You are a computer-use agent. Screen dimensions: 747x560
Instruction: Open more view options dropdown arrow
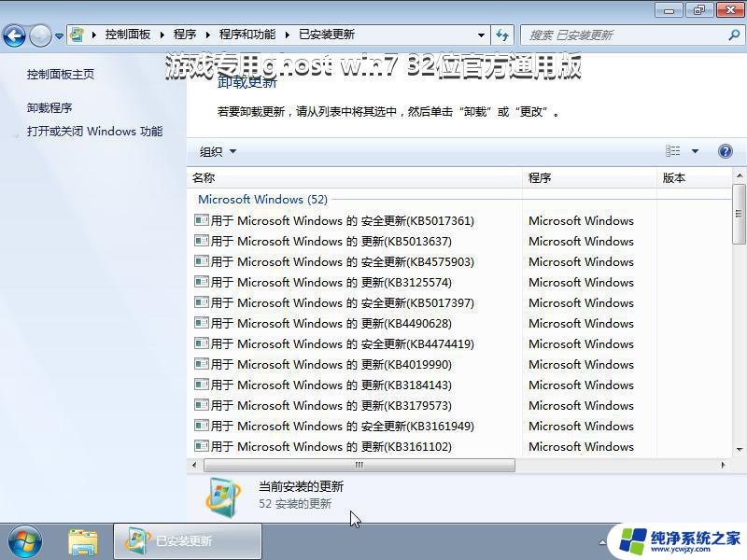pos(695,151)
